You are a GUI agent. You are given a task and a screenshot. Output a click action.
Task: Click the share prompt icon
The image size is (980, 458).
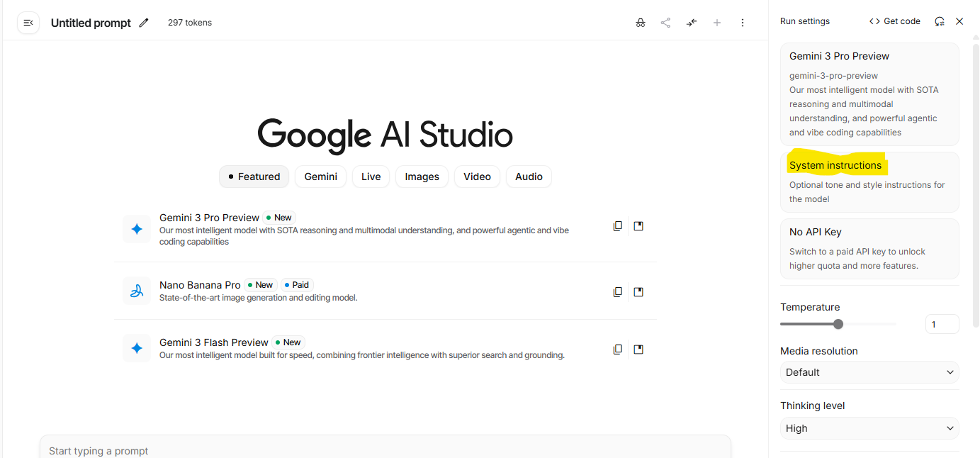click(665, 23)
